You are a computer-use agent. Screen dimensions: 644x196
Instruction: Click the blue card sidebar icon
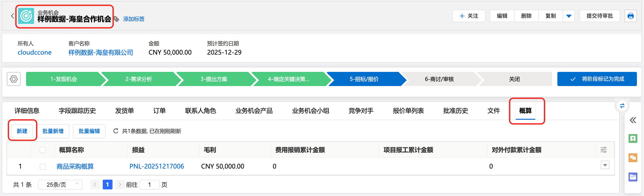click(633, 177)
